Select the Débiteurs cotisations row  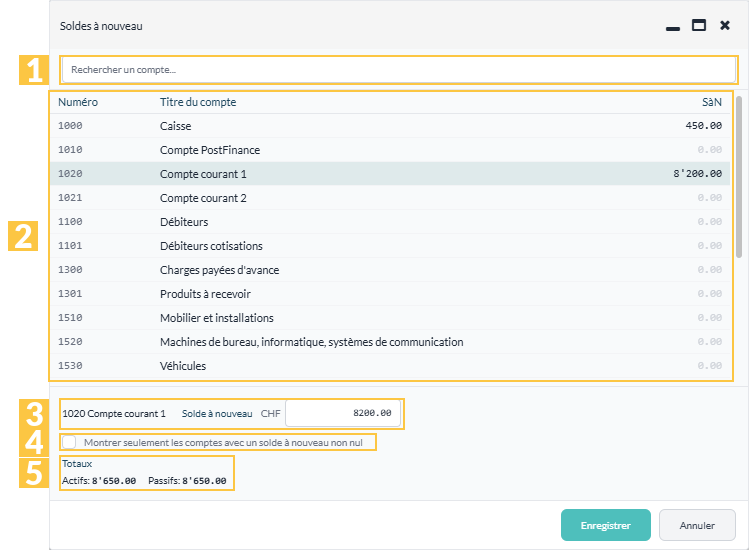point(390,246)
